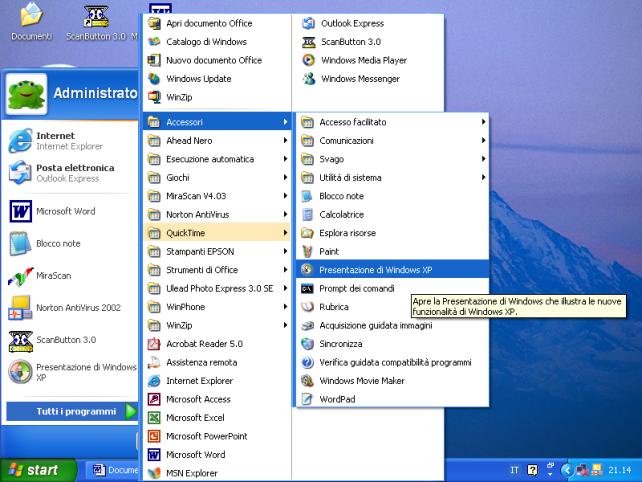The height and width of the screenshot is (482, 642).
Task: Open the Blocco note icon in Accessori
Action: pos(307,196)
